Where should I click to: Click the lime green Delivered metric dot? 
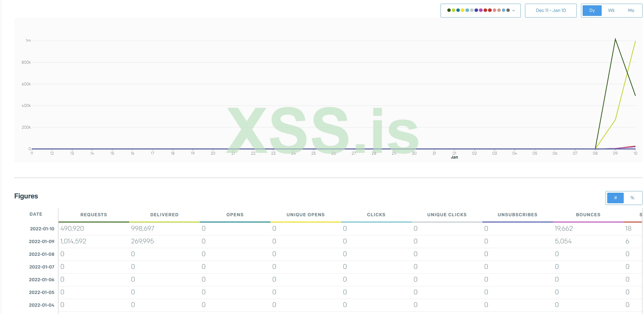click(454, 10)
